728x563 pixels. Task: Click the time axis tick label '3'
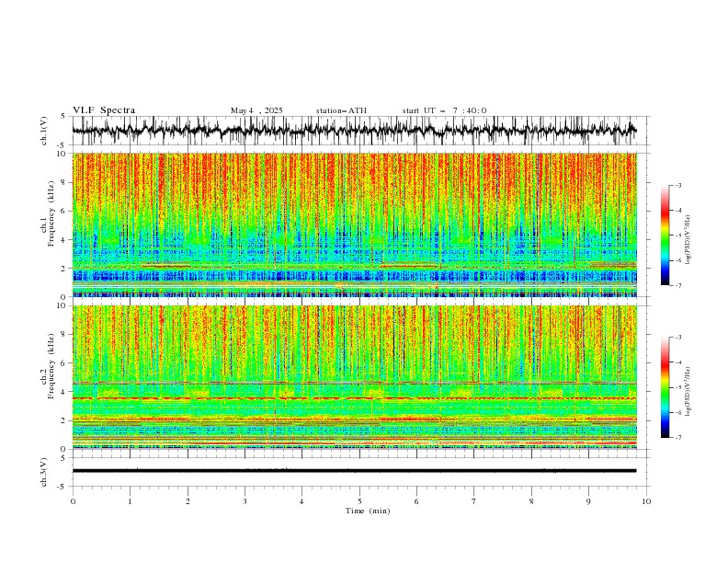pos(245,501)
